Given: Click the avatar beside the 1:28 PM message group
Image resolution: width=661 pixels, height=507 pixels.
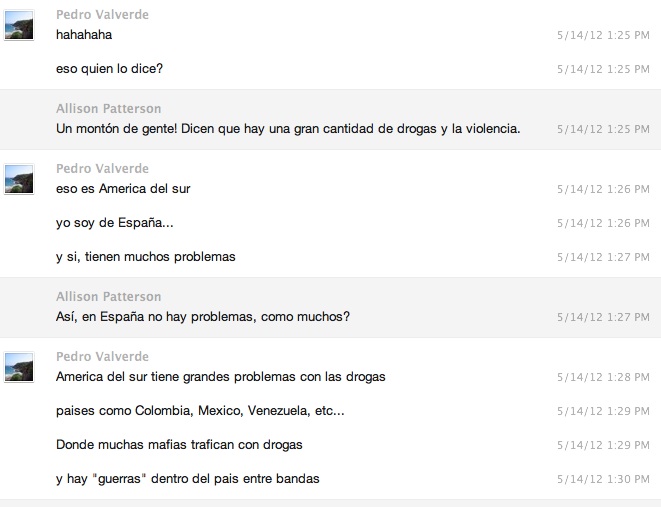Looking at the screenshot, I should click(20, 367).
